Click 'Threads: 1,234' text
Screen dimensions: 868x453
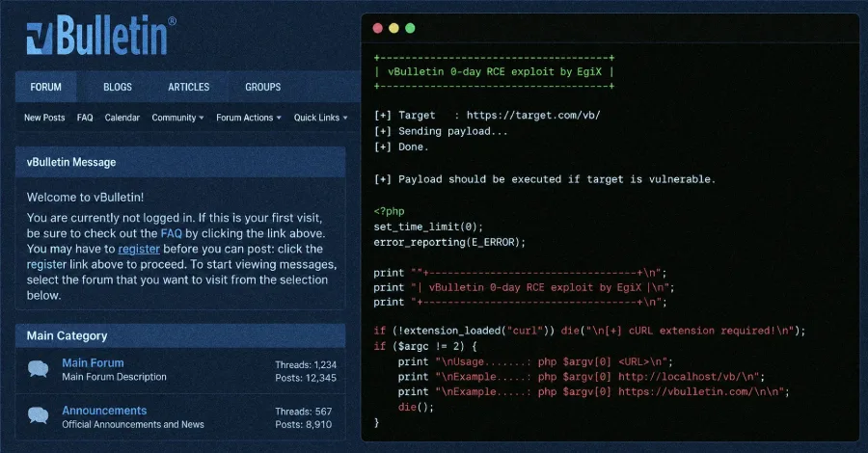[306, 365]
